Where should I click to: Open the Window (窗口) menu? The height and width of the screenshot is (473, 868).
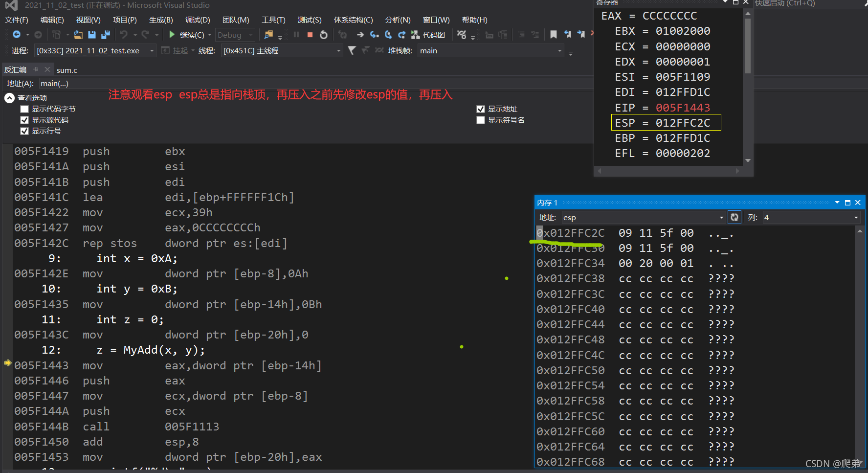[x=436, y=20]
